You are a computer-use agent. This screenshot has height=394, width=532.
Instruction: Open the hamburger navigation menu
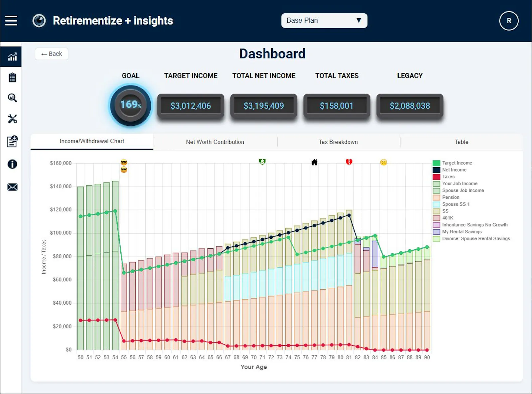point(11,21)
